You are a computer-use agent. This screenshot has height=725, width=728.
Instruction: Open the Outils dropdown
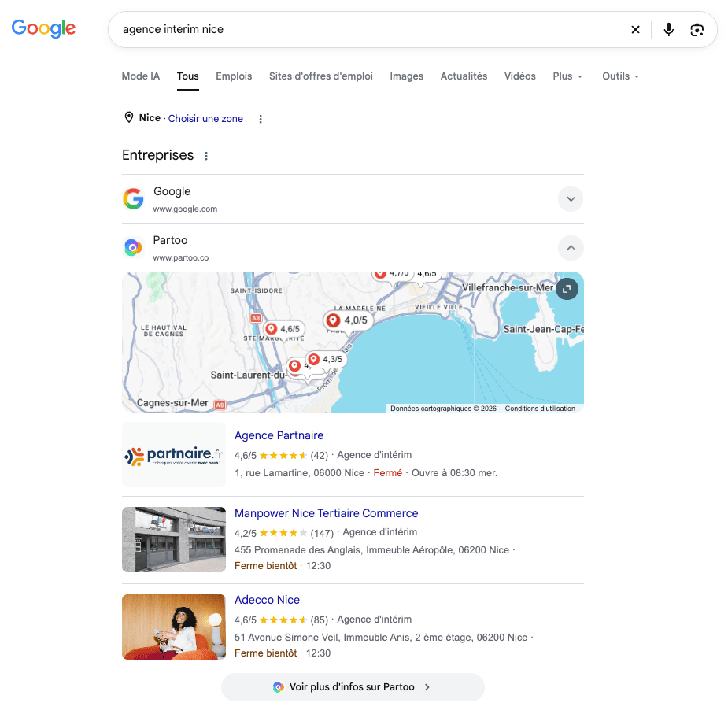(621, 76)
